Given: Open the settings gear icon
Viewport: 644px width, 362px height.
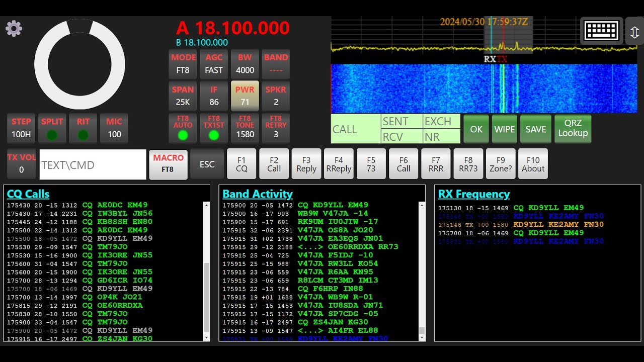Looking at the screenshot, I should point(14,29).
